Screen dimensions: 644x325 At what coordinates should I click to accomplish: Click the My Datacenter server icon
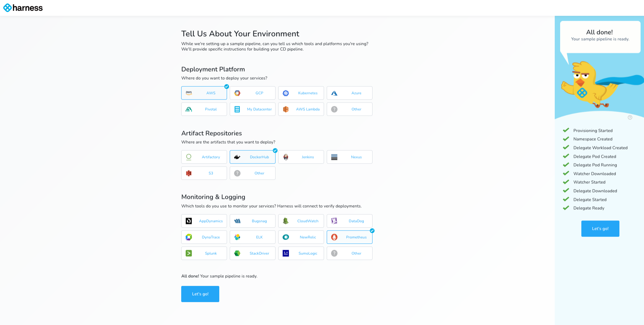237,109
